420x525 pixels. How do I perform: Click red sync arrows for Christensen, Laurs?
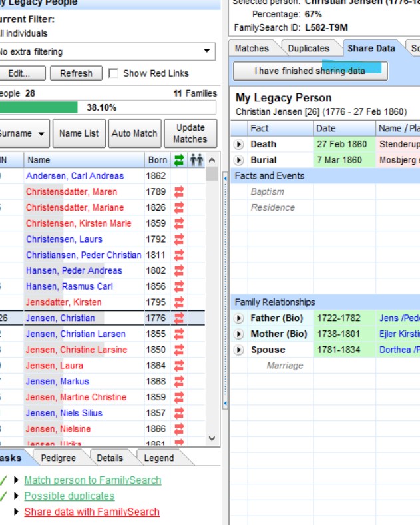[x=179, y=239]
